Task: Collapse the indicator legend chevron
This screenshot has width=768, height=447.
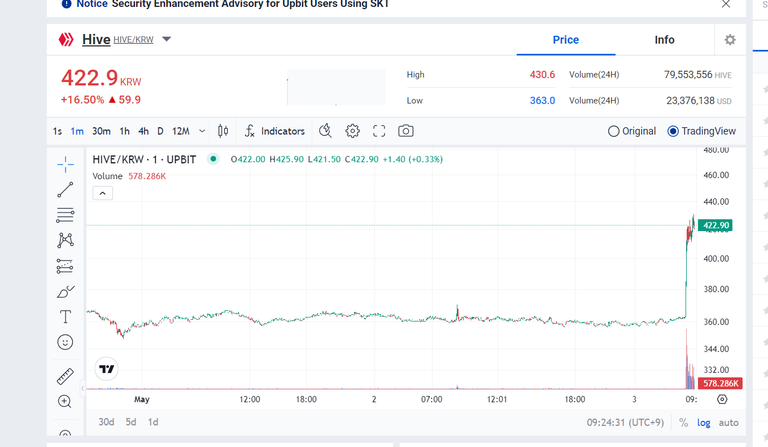Action: [102, 193]
